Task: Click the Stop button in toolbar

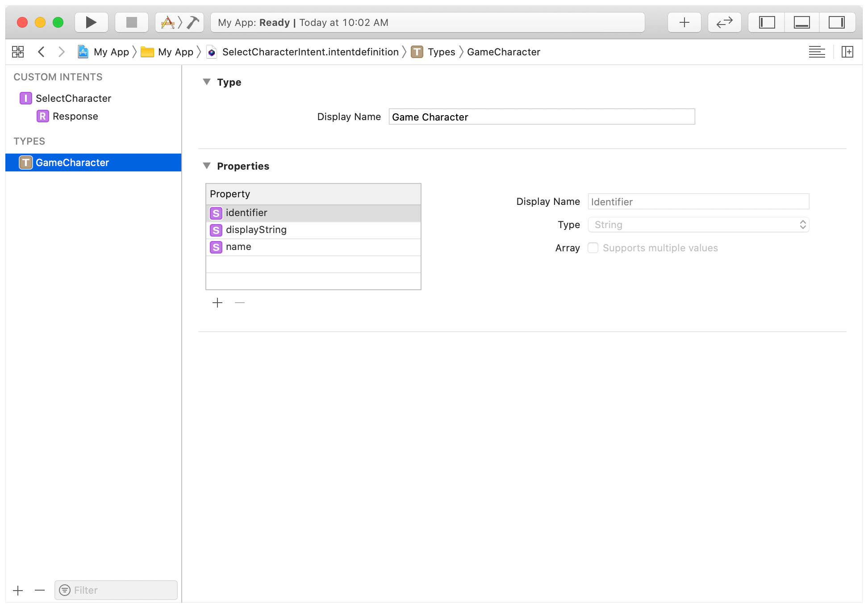Action: [x=131, y=22]
